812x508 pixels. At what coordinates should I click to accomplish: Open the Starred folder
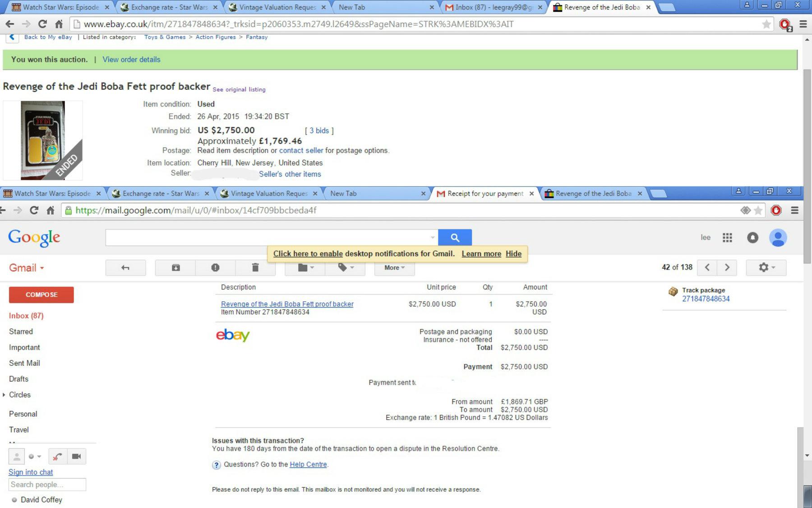point(21,331)
